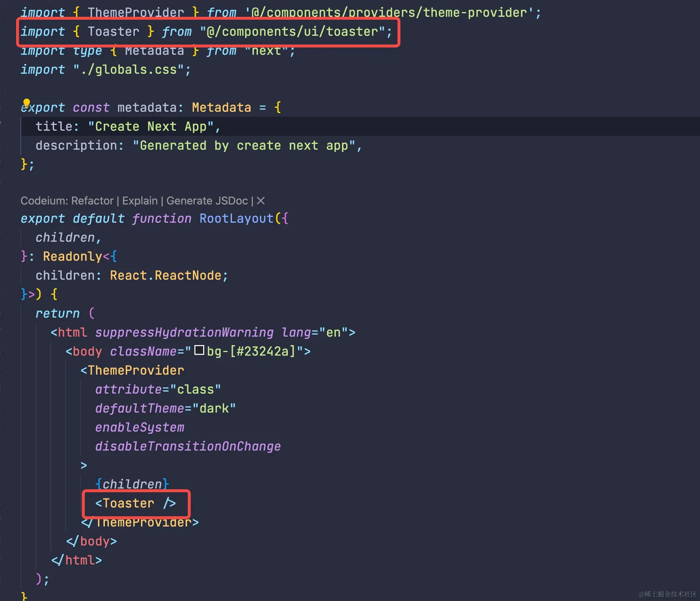
Task: Click the {children} expression
Action: (x=132, y=484)
